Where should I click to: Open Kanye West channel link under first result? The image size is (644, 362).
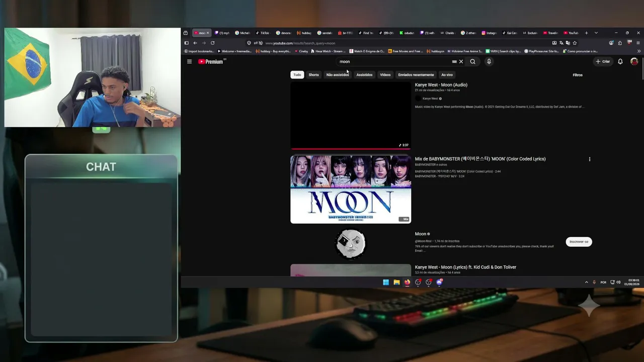pyautogui.click(x=430, y=99)
